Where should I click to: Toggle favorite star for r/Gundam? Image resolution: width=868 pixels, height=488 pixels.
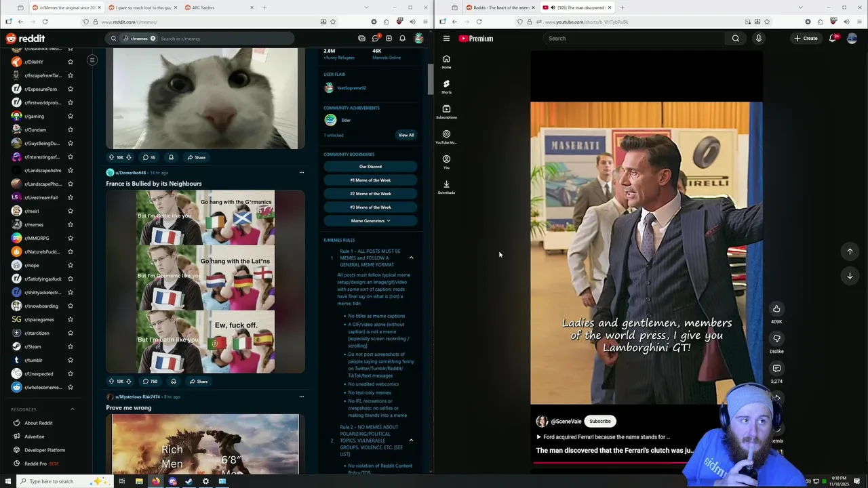[x=70, y=129]
